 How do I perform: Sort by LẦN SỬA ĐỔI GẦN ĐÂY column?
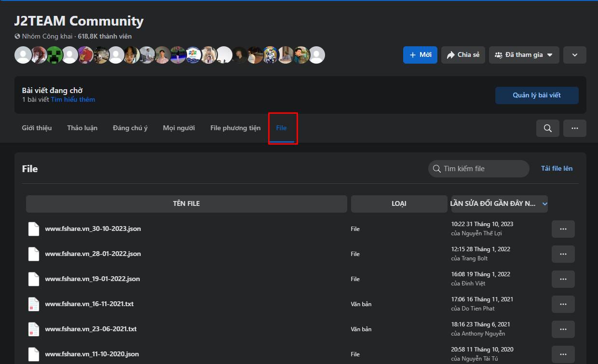[x=499, y=204]
